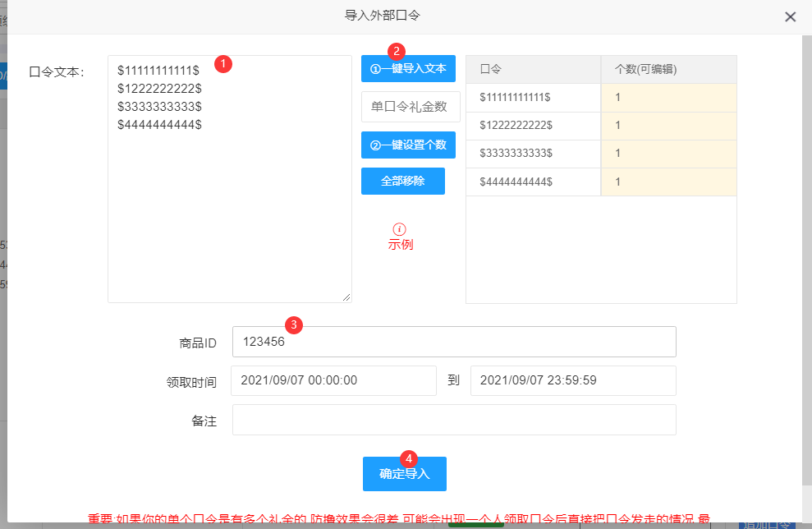
Task: Open the start time 2021/09/07 00:00:00 field
Action: point(333,380)
